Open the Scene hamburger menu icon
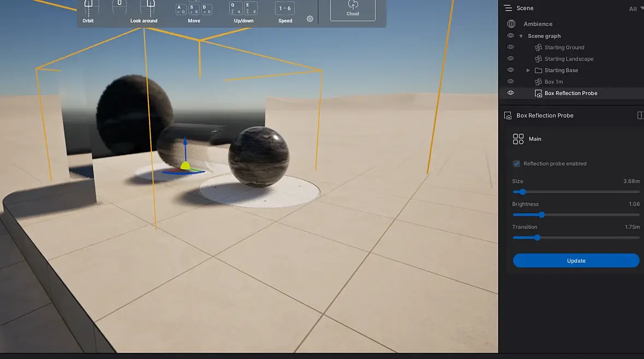This screenshot has height=359, width=644. point(508,8)
